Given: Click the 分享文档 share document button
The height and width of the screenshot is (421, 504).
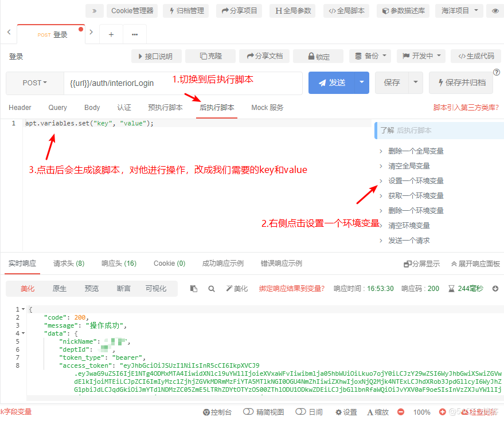Looking at the screenshot, I should click(x=264, y=56).
